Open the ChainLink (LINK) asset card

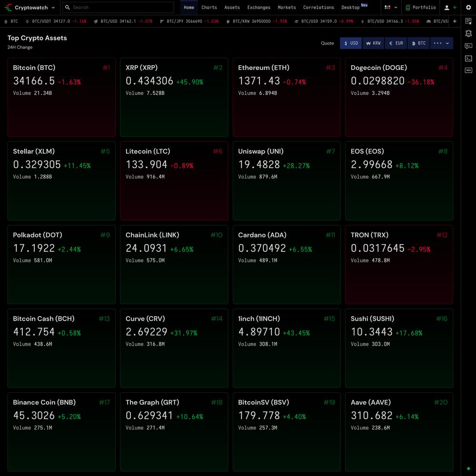tap(174, 264)
